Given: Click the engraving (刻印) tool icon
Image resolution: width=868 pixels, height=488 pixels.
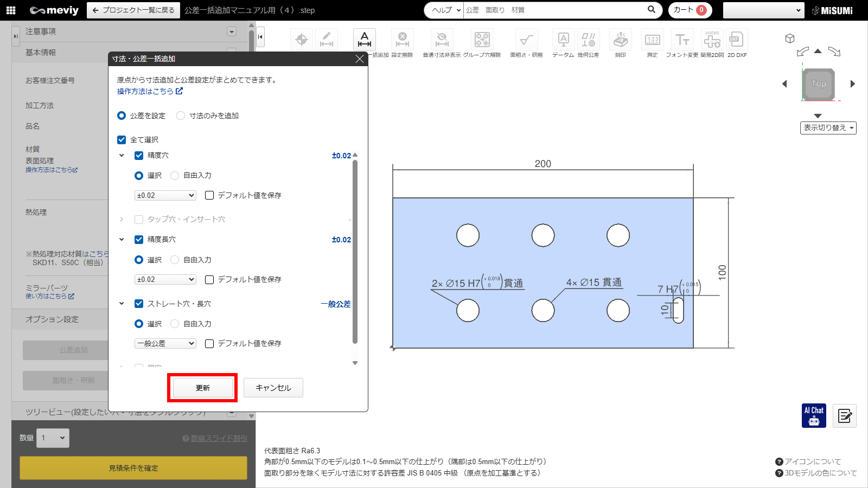Looking at the screenshot, I should (620, 40).
